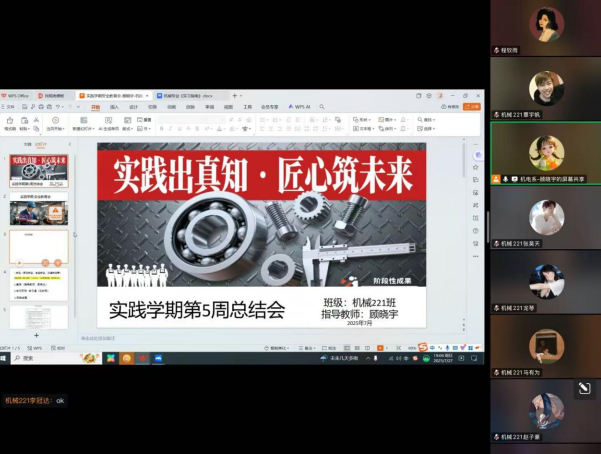Open the 文件 file menu dropdown
Screen dimensions: 601x454
tap(10, 106)
